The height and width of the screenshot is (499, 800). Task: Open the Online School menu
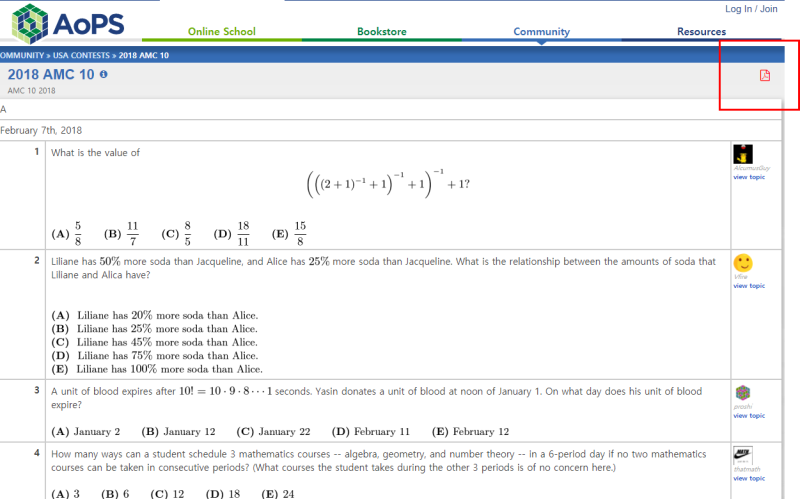click(x=221, y=32)
